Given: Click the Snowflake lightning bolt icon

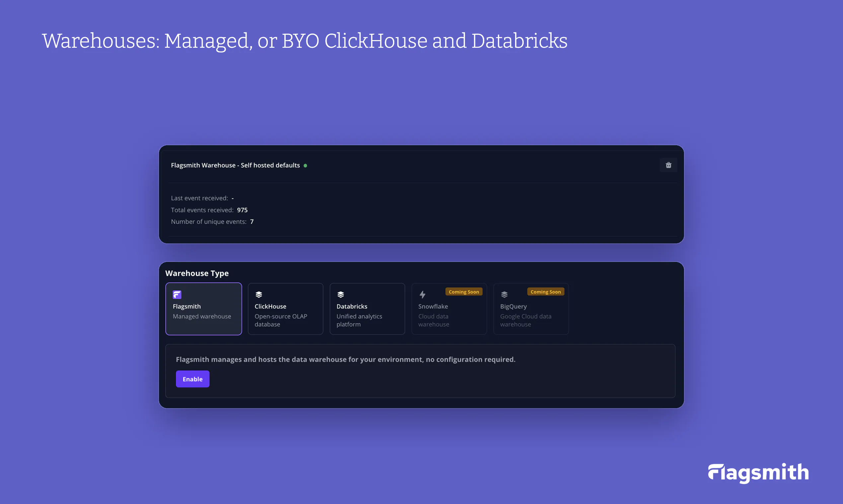Looking at the screenshot, I should pyautogui.click(x=422, y=294).
